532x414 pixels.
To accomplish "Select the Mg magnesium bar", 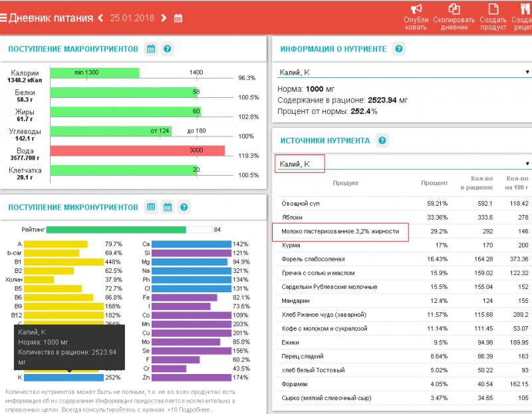I will 193,262.
